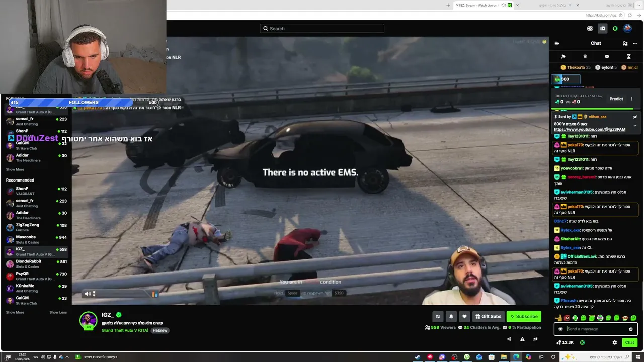Click the red angry emote above message box
Screen dimensions: 644x362
pyautogui.click(x=567, y=318)
